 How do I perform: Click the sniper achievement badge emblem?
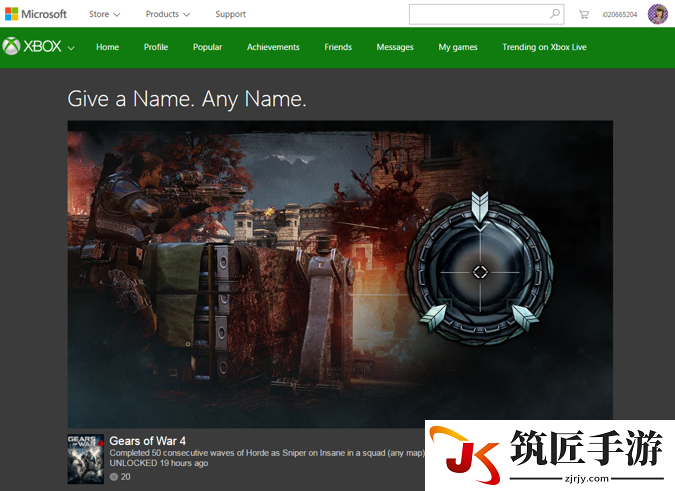click(480, 269)
